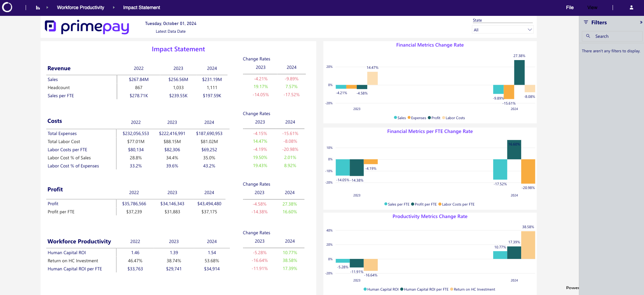Click the 14.47% Labor Costs bar for 2023

pos(372,78)
